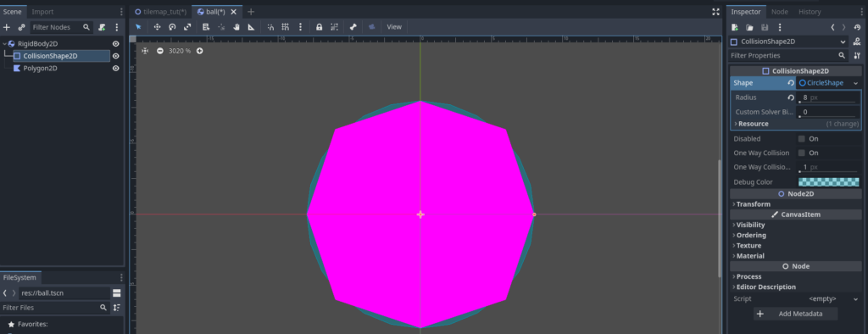The height and width of the screenshot is (334, 868).
Task: Toggle visibility of Polygon2D
Action: (x=115, y=68)
